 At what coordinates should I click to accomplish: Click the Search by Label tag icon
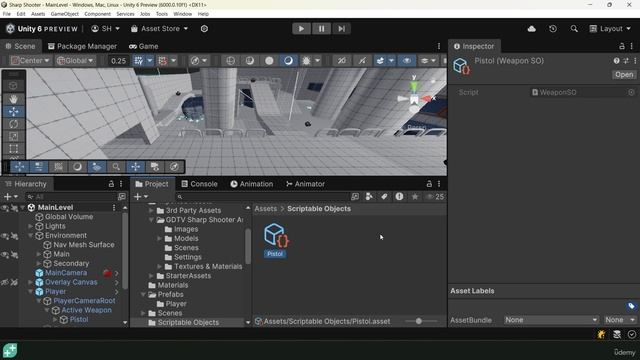pyautogui.click(x=384, y=197)
